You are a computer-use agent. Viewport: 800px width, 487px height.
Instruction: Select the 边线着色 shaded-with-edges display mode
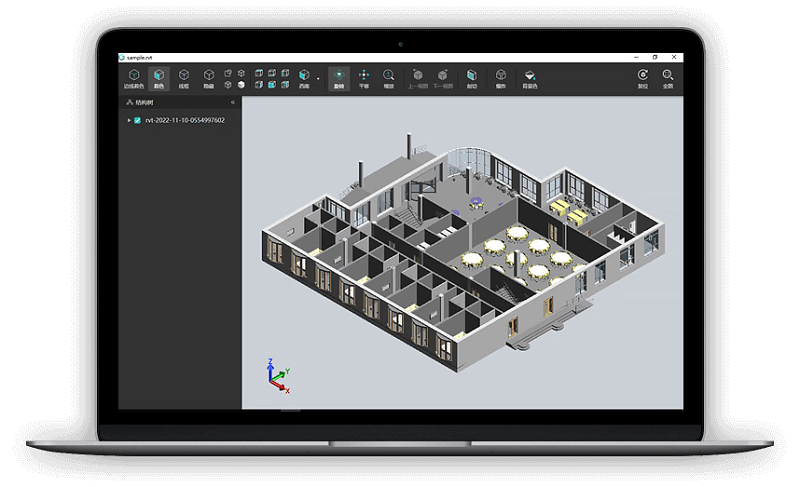pos(134,79)
